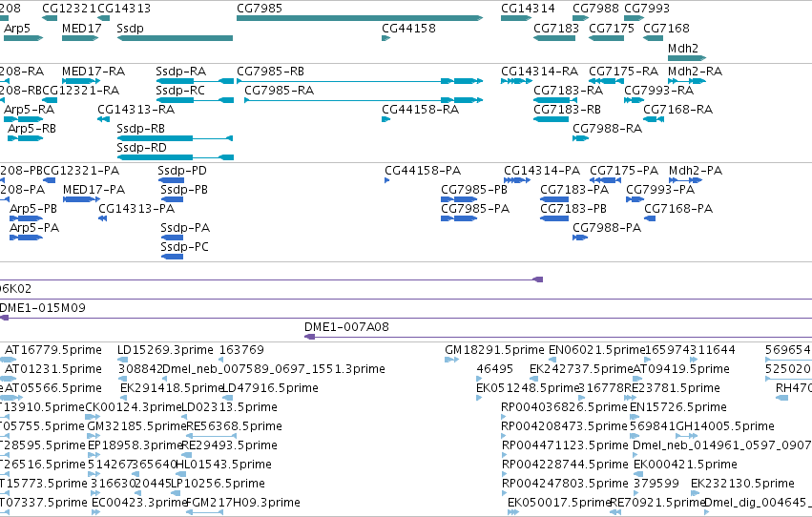Viewport: 812px width, 517px height.
Task: Click the MED17-RA transcript label
Action: [x=94, y=71]
